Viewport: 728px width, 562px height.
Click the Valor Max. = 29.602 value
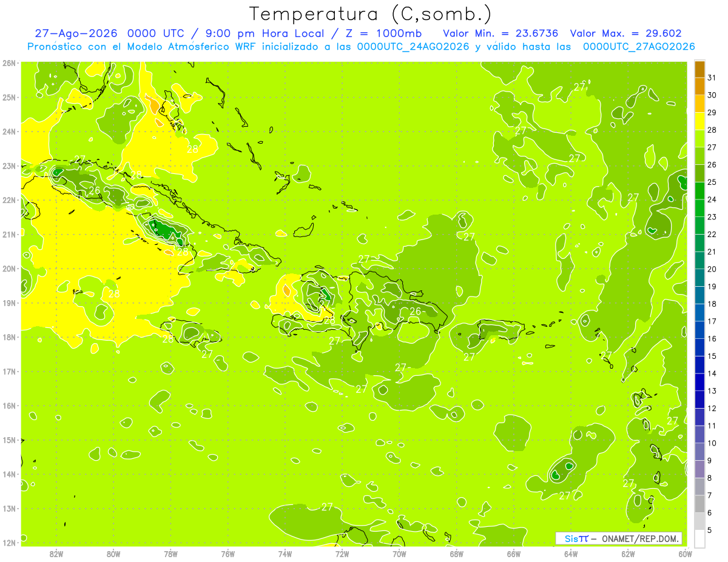[x=625, y=34]
